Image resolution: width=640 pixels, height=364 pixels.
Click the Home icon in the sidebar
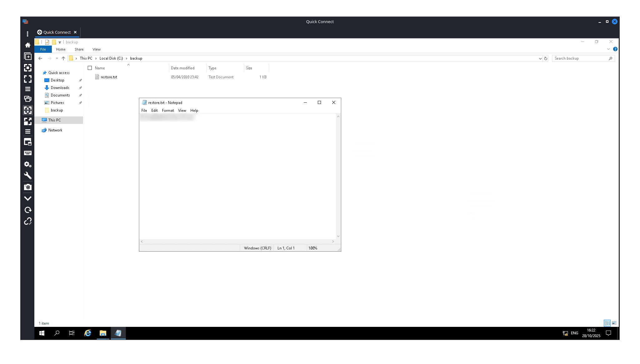coord(28,45)
